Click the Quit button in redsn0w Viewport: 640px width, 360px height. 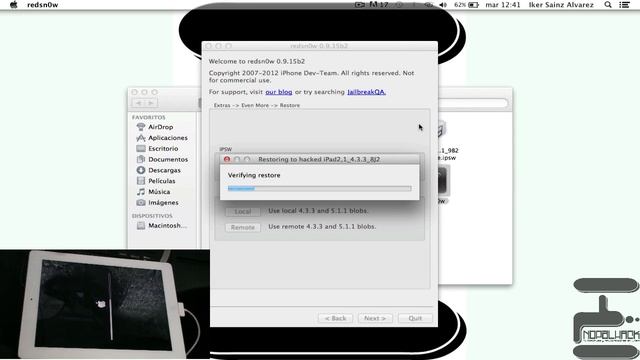point(415,318)
